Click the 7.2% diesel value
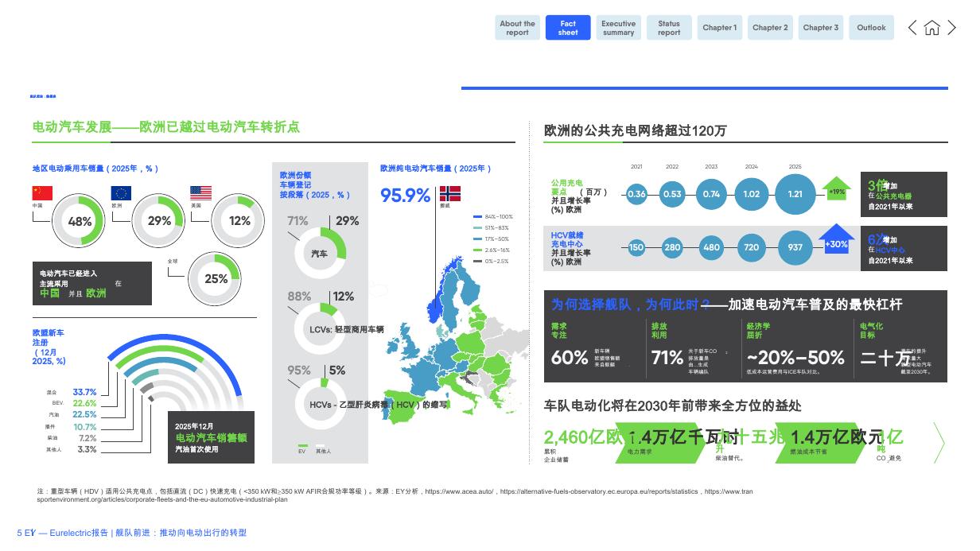Image resolution: width=980 pixels, height=551 pixels. coord(87,437)
